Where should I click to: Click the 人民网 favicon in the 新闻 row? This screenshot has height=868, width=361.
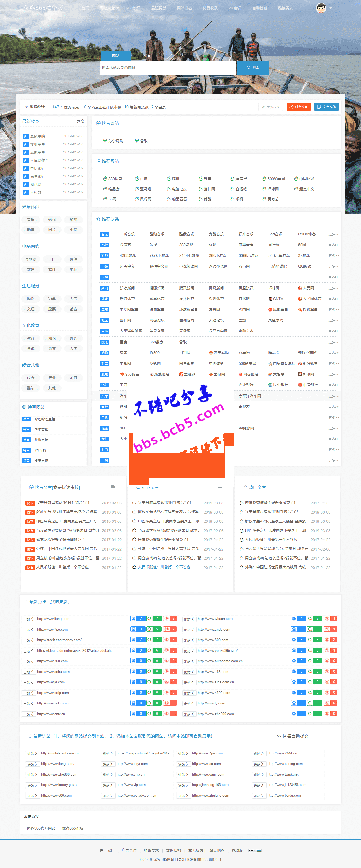(300, 288)
